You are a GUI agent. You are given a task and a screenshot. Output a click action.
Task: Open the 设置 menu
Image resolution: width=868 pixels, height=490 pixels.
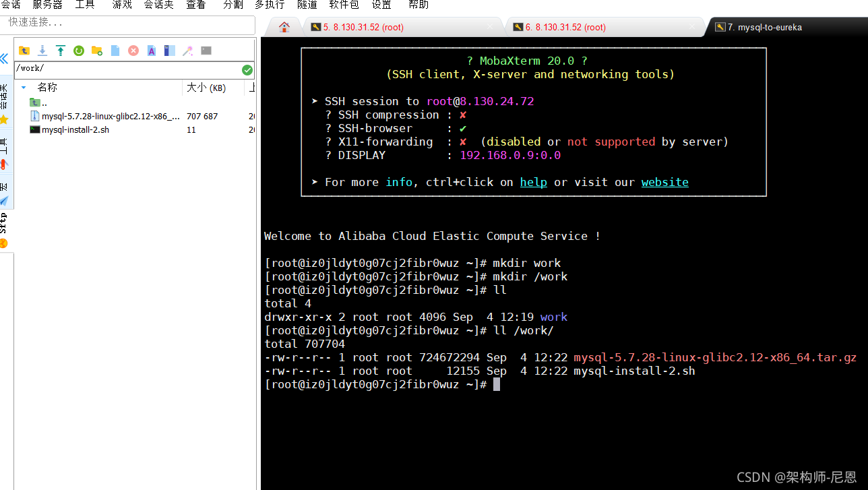coord(381,5)
